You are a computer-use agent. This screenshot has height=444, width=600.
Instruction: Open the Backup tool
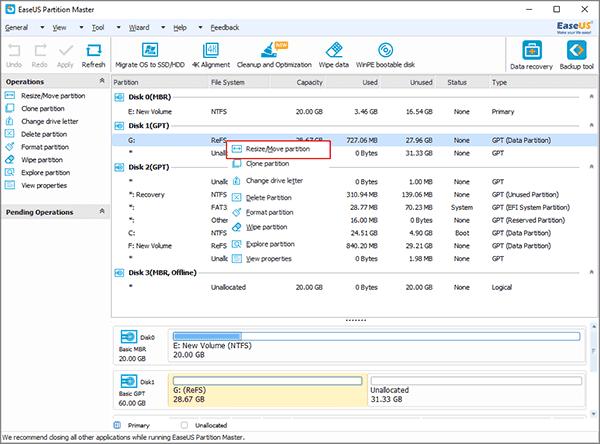[576, 52]
